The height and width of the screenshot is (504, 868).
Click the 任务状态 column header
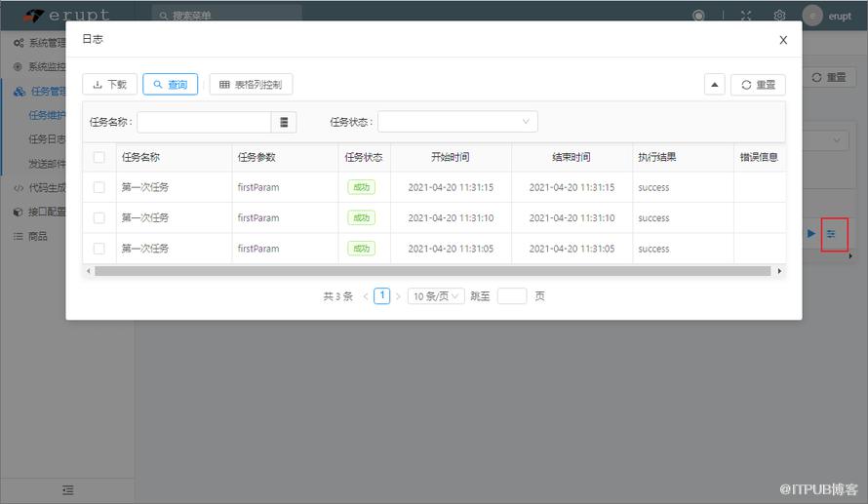[364, 157]
